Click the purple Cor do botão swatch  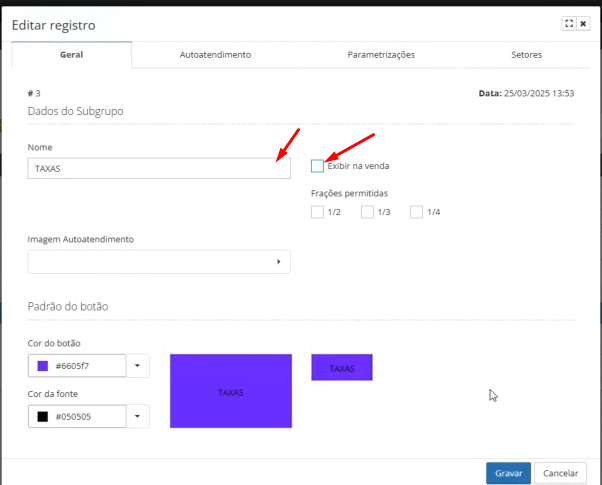point(43,366)
